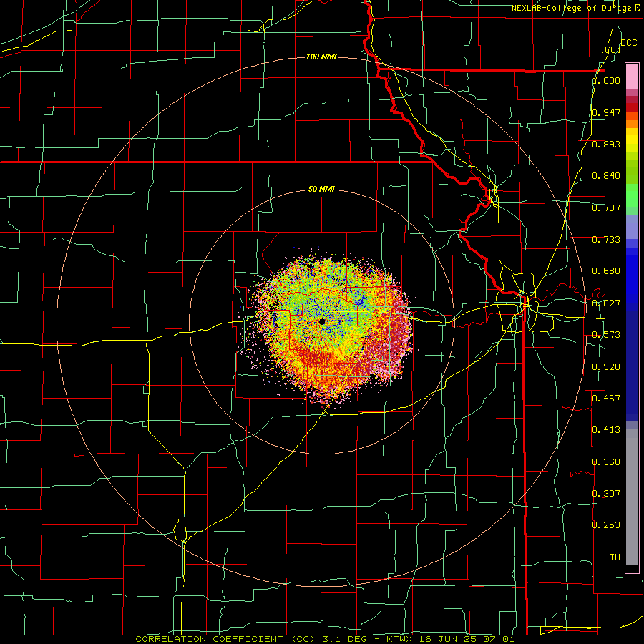Click the (CC) units label near color bar
Viewport: 644px width, 644px height.
tap(611, 49)
